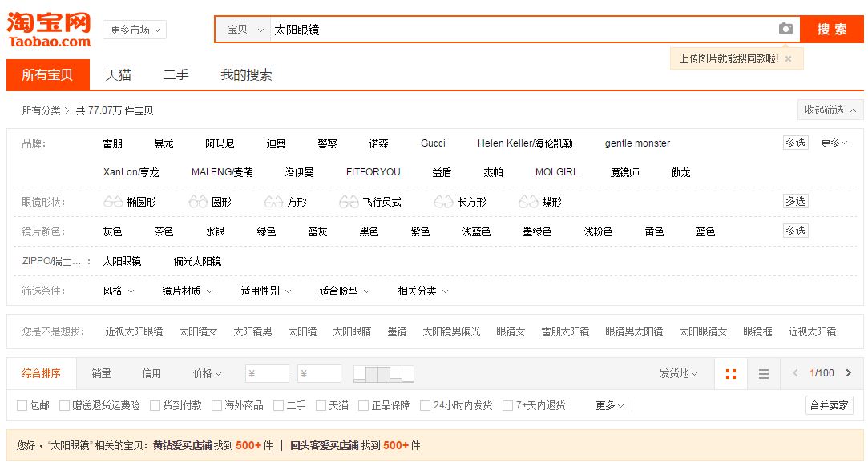This screenshot has width=868, height=466.
Task: Tick the 赠送退货运费险 checkbox
Action: 64,406
